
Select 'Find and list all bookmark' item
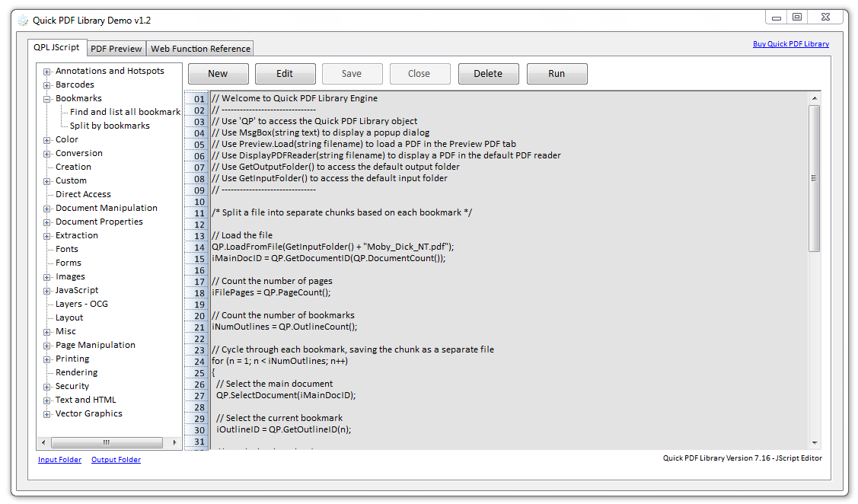pyautogui.click(x=125, y=112)
